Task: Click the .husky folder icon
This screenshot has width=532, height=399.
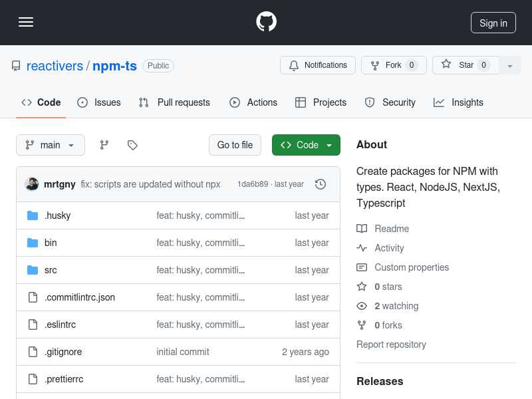Action: pos(33,215)
